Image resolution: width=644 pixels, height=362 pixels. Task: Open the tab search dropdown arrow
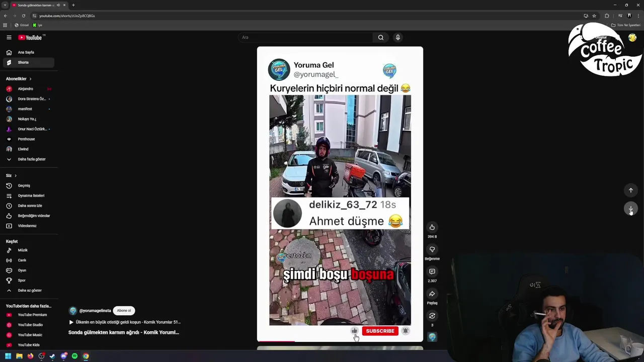5,5
